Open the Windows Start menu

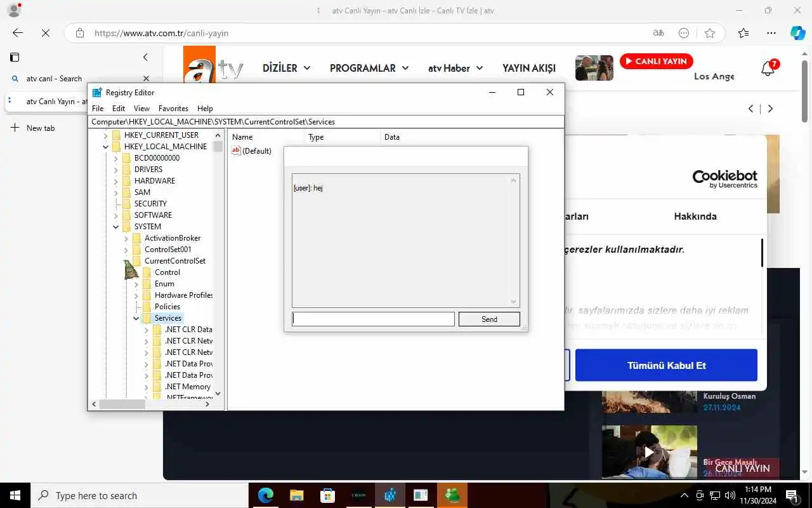pyautogui.click(x=15, y=495)
